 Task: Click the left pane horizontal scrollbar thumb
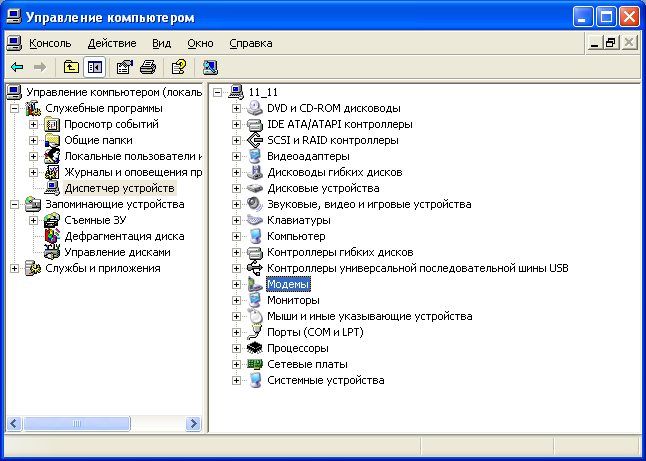pyautogui.click(x=77, y=424)
